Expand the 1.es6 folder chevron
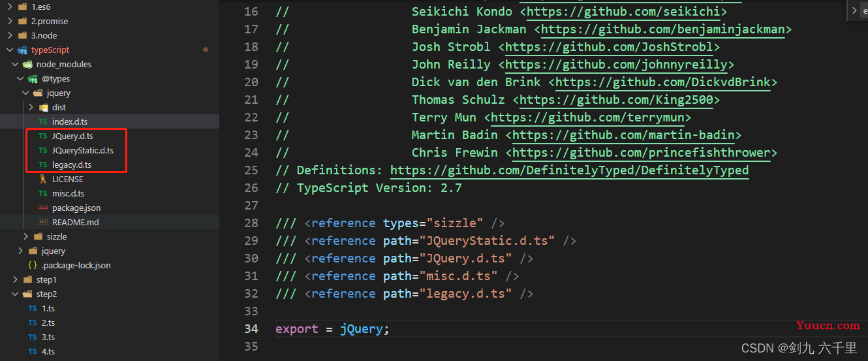Screen dimensions: 868x361 click(10, 7)
